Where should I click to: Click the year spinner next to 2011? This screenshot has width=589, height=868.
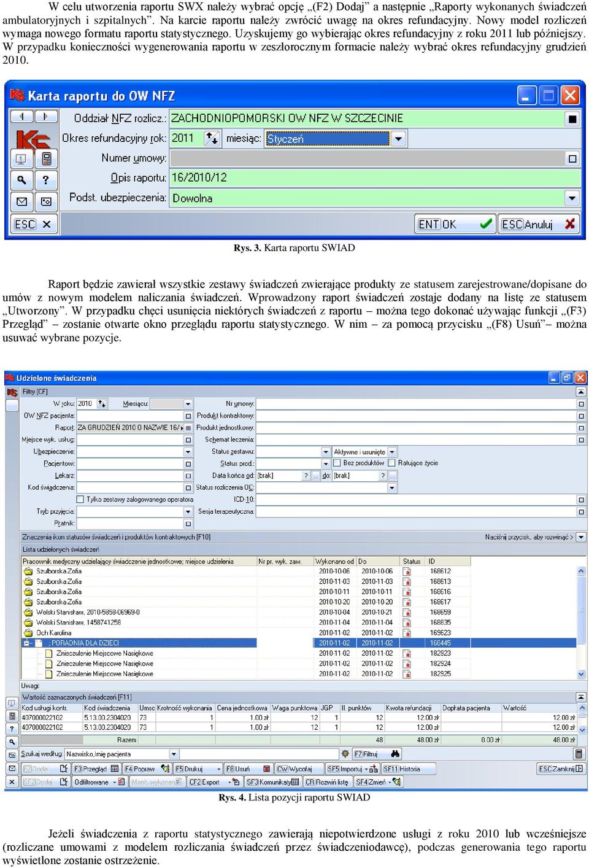click(x=212, y=138)
